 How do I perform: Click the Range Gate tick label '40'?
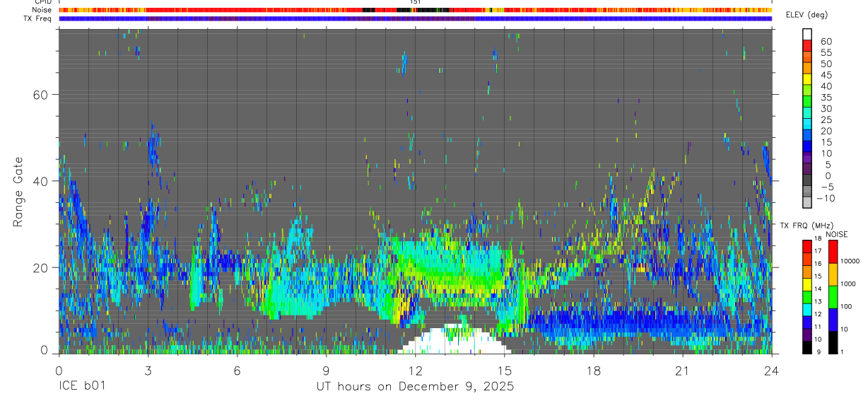click(x=40, y=181)
